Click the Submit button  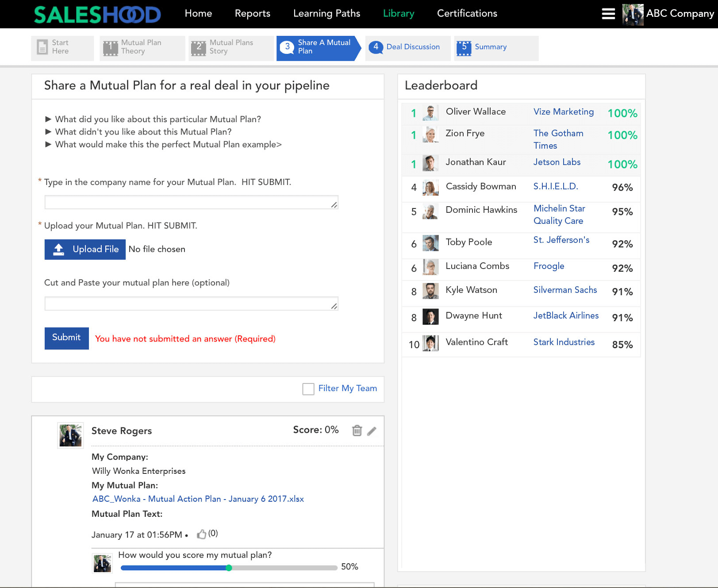click(x=67, y=338)
